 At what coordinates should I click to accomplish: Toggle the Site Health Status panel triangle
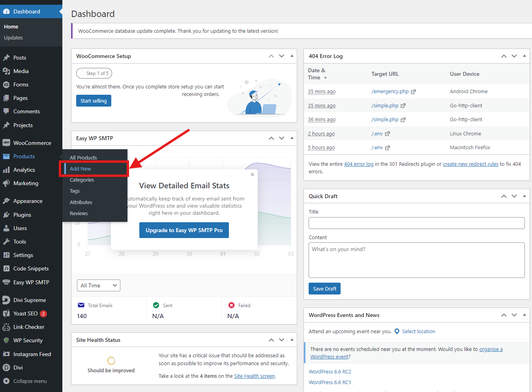(x=292, y=340)
